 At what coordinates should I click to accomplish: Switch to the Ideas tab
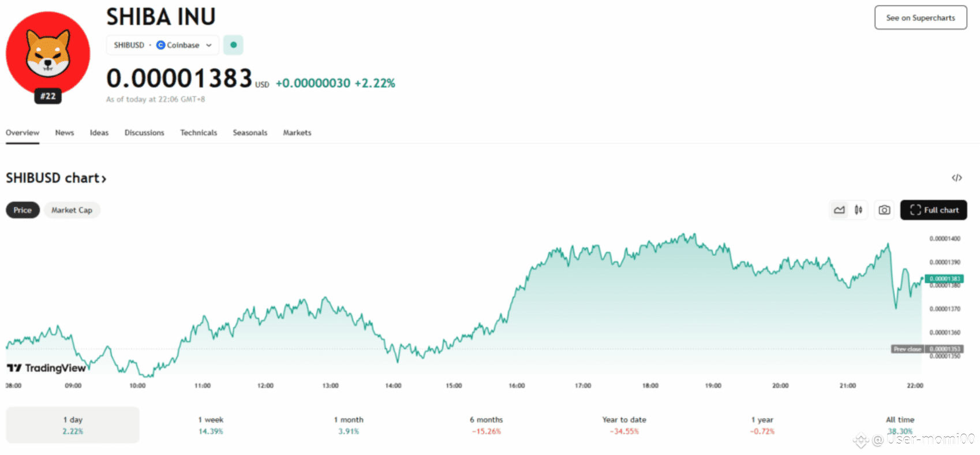(x=99, y=133)
